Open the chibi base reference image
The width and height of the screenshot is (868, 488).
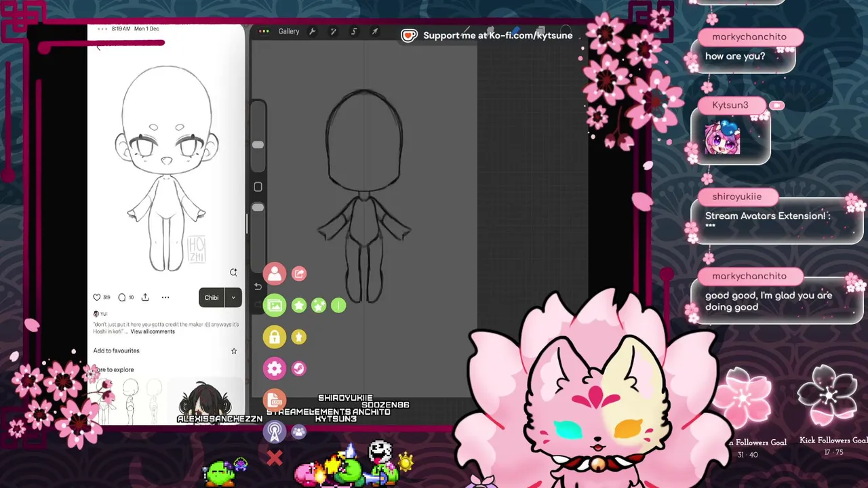click(166, 169)
